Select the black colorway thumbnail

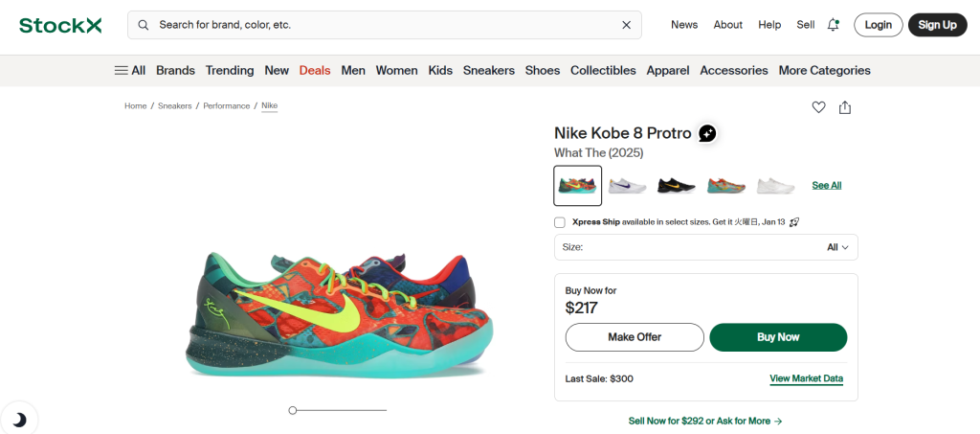coord(678,185)
